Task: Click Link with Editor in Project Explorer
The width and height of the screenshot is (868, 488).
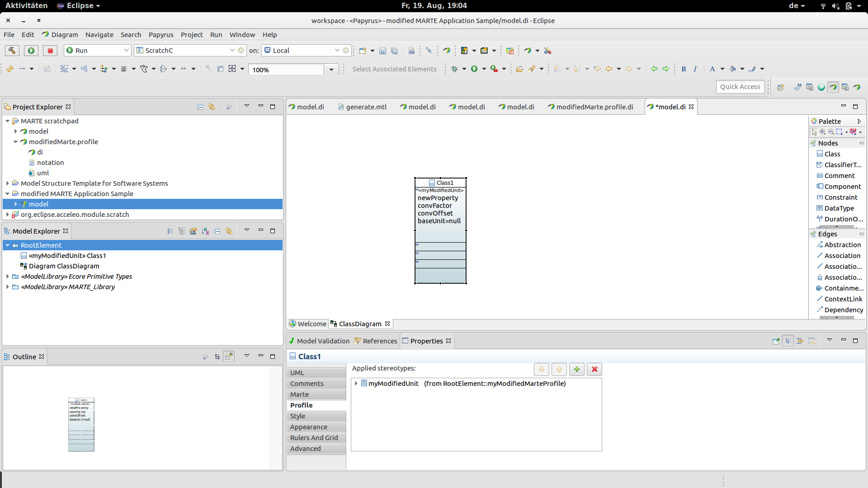Action: pos(212,107)
